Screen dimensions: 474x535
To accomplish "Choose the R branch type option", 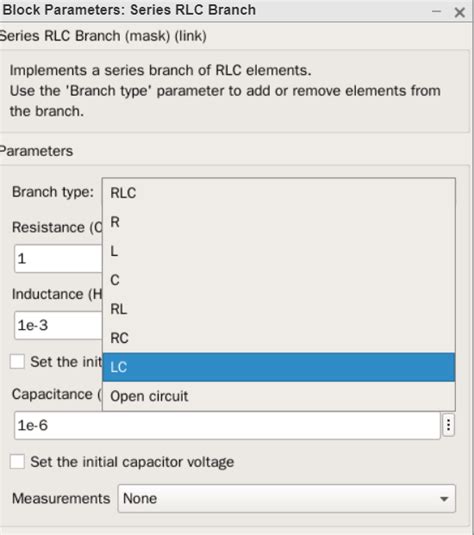I will (x=278, y=222).
